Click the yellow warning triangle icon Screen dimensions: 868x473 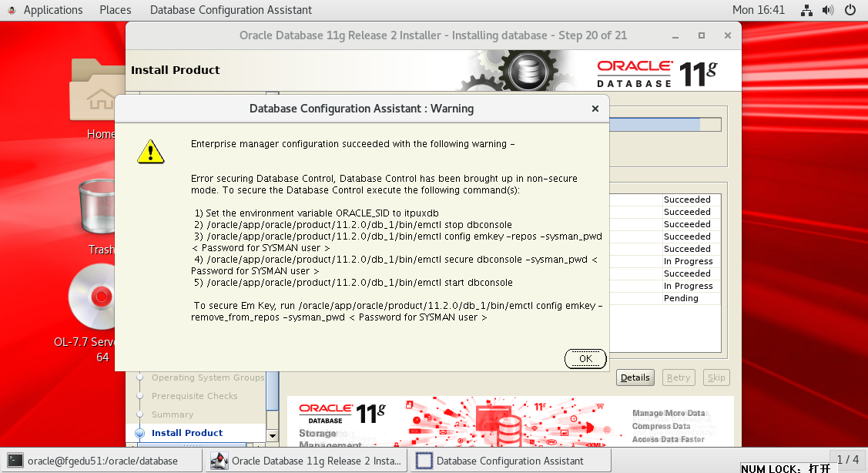click(x=151, y=152)
